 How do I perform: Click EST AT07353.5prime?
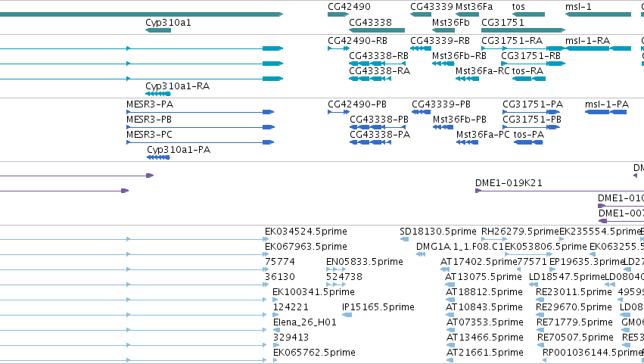coord(485,322)
